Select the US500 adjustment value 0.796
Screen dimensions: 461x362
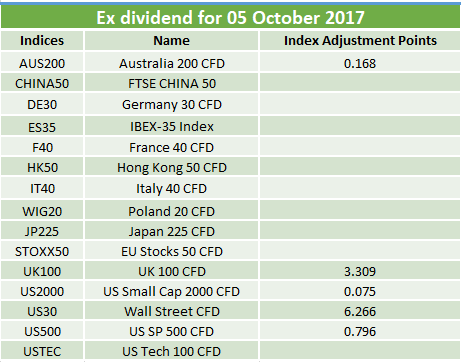click(x=360, y=331)
